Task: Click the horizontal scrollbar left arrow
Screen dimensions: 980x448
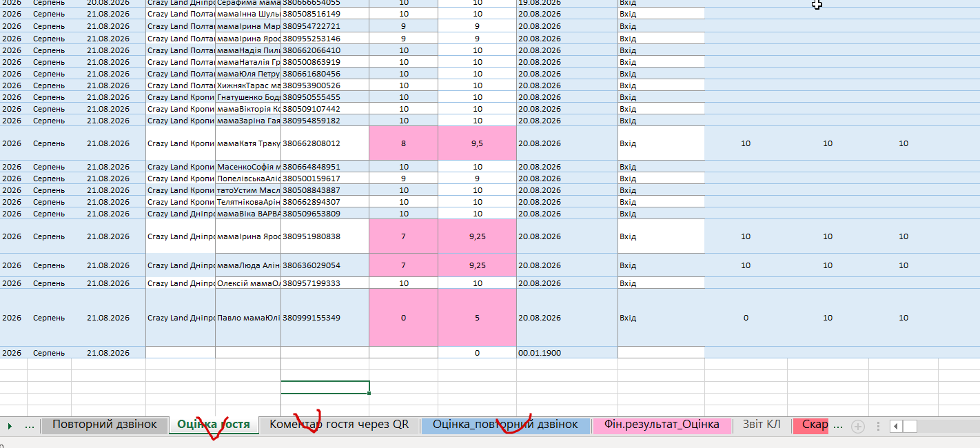Action: click(x=896, y=426)
